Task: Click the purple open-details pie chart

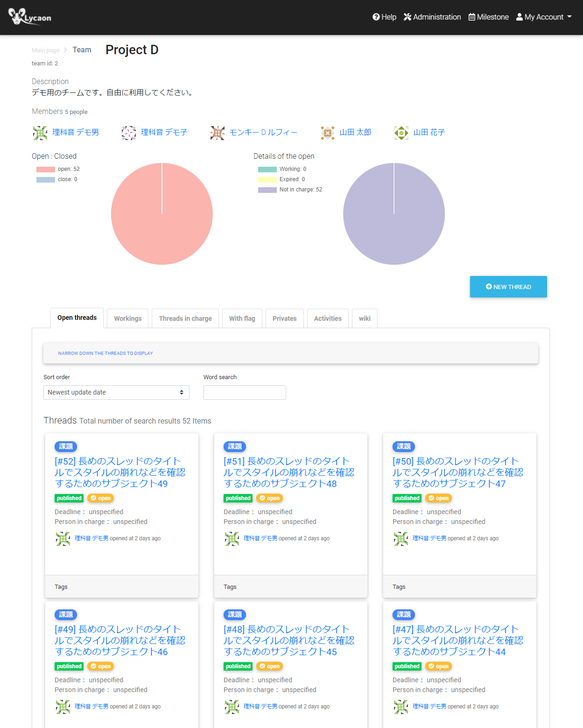Action: [394, 214]
